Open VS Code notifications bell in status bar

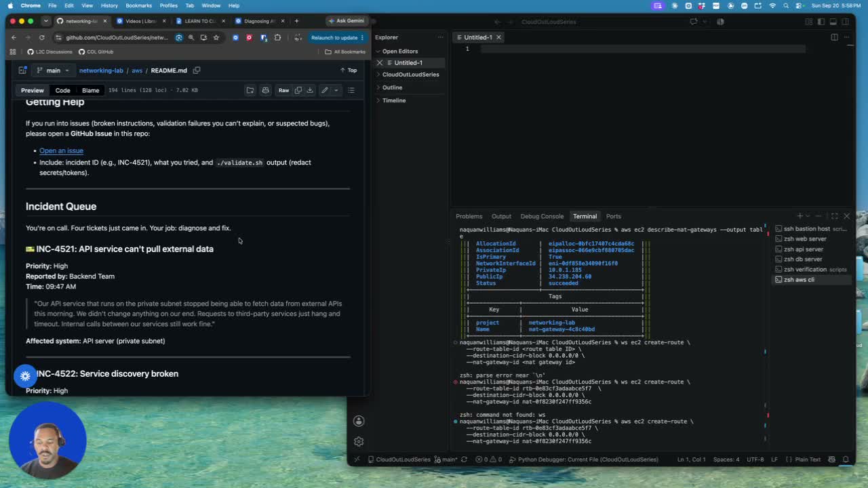[x=846, y=460]
